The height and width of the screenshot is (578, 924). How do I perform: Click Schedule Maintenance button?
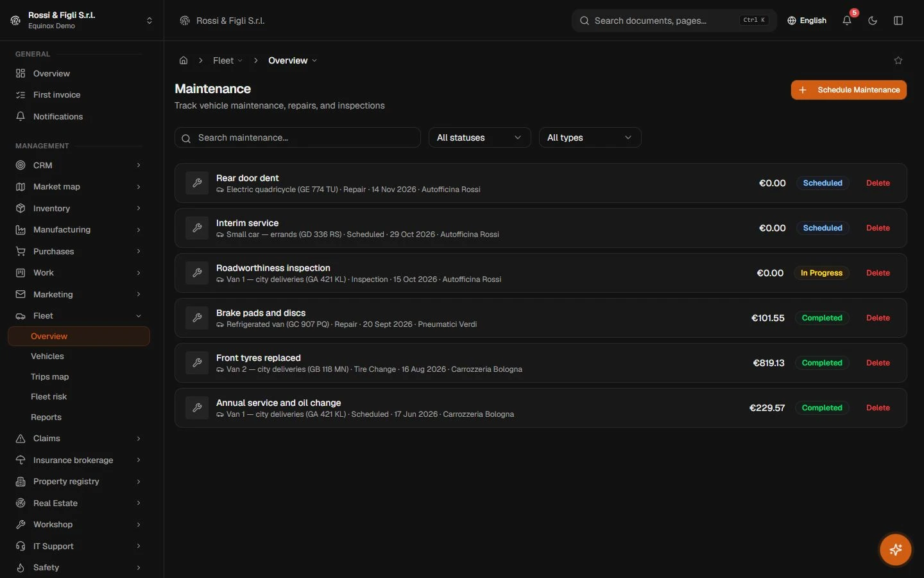click(x=848, y=90)
